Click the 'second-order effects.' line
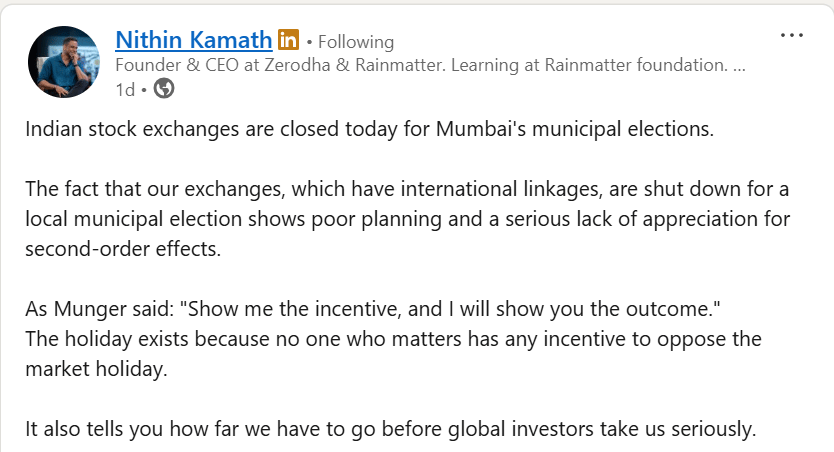 (x=122, y=249)
